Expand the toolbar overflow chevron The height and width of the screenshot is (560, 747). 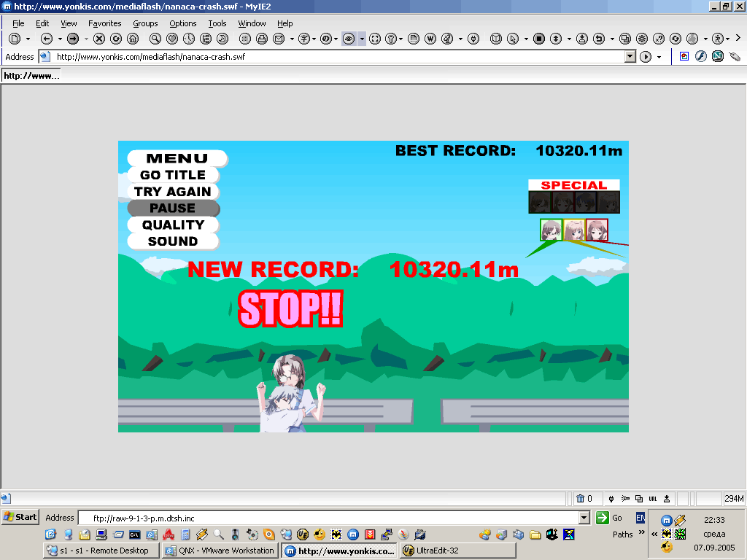click(738, 38)
